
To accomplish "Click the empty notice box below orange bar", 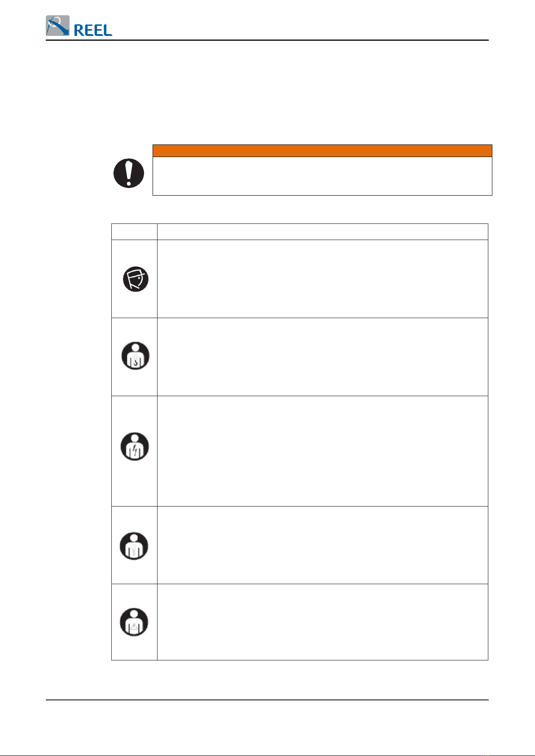I will (x=322, y=176).
